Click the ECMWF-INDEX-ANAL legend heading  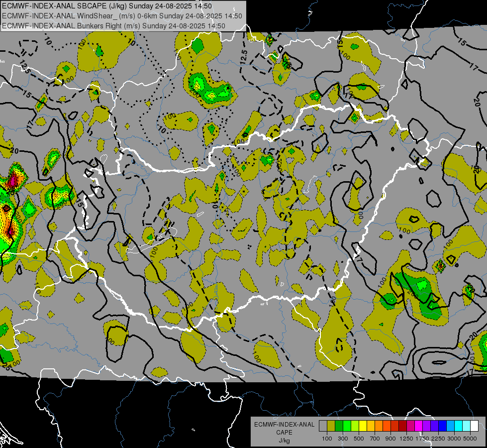click(284, 425)
